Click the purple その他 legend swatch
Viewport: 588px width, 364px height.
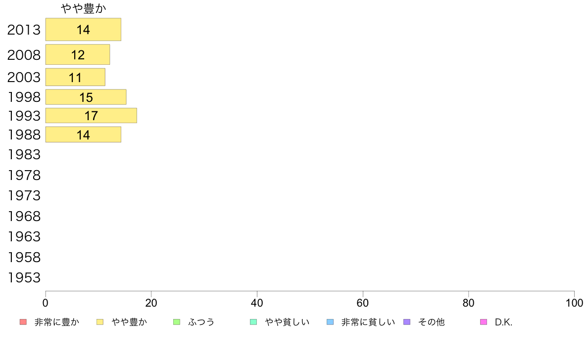407,322
